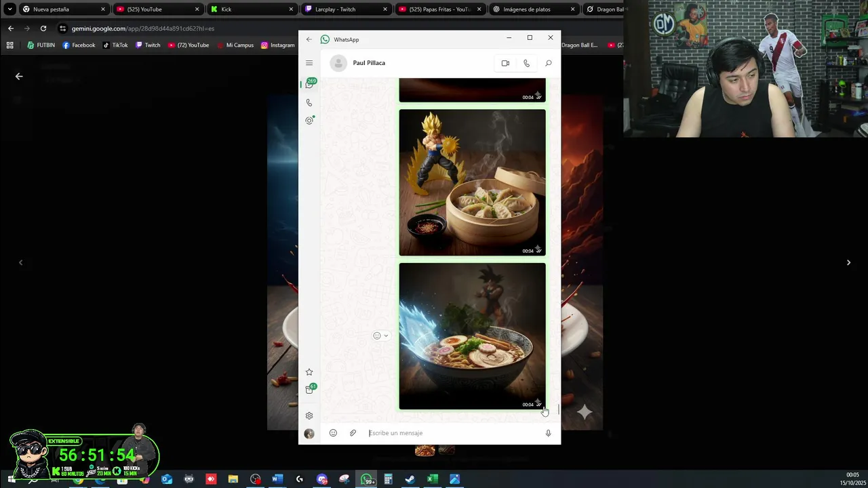Open the search in chat icon
This screenshot has height=488, width=868.
(x=548, y=63)
